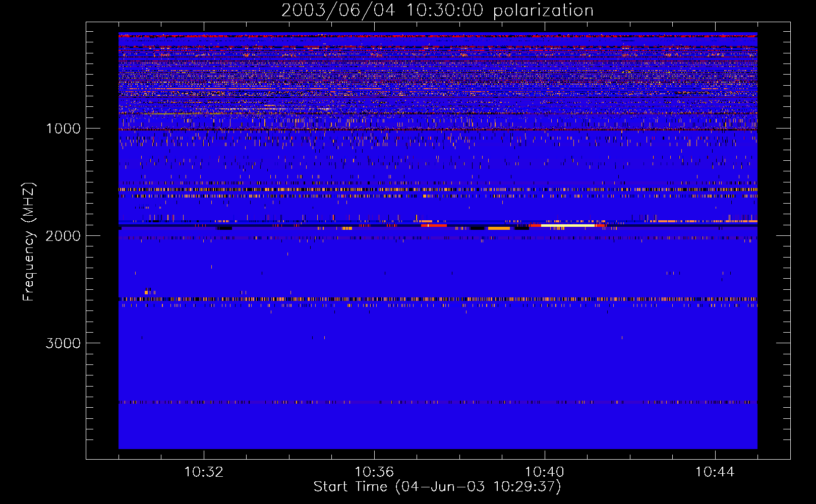Click the plot title '2003/06/04 10:30:00 polarization'
This screenshot has height=504, width=816.
point(437,11)
